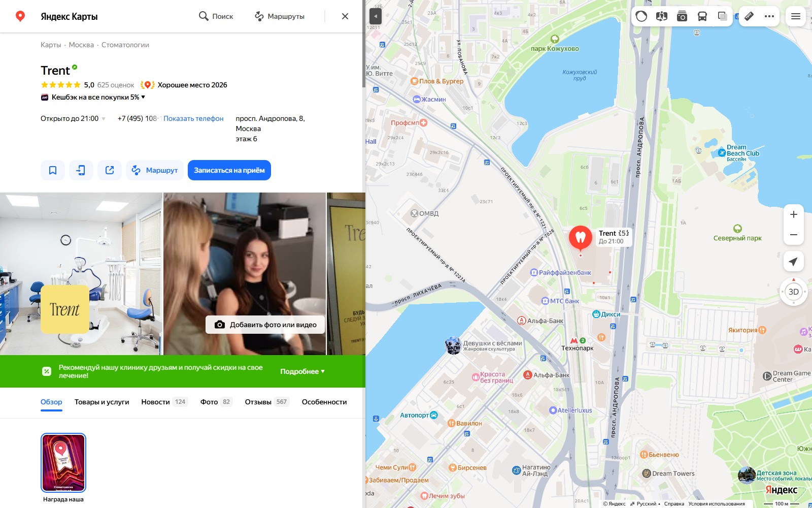The width and height of the screenshot is (812, 508).
Task: Switch to Обзор tab
Action: 51,402
